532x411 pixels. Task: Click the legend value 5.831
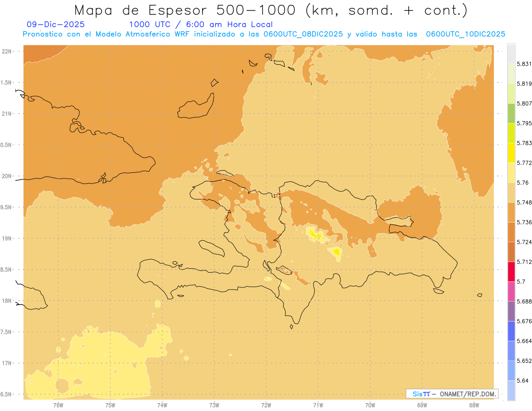tap(524, 64)
